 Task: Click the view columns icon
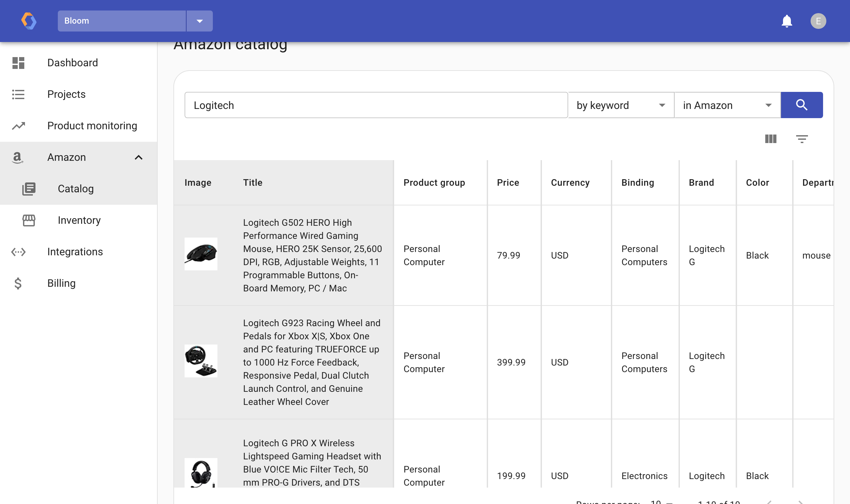pos(771,138)
